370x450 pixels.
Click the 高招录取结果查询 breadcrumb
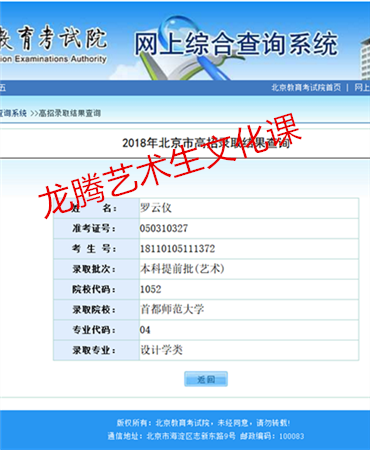[70, 113]
